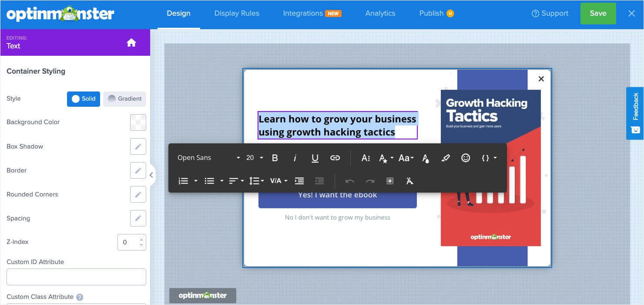Image resolution: width=644 pixels, height=305 pixels.
Task: Enable the Solid container style
Action: (83, 99)
